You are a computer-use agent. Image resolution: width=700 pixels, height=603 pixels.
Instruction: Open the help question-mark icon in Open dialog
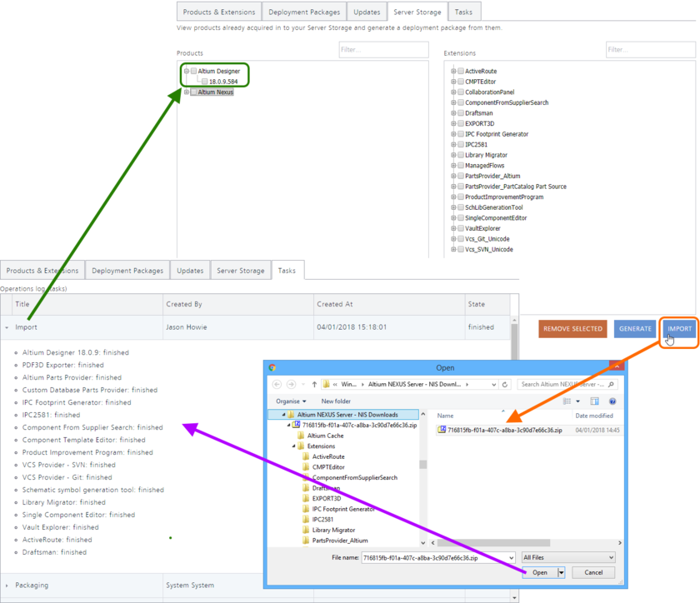pyautogui.click(x=612, y=401)
